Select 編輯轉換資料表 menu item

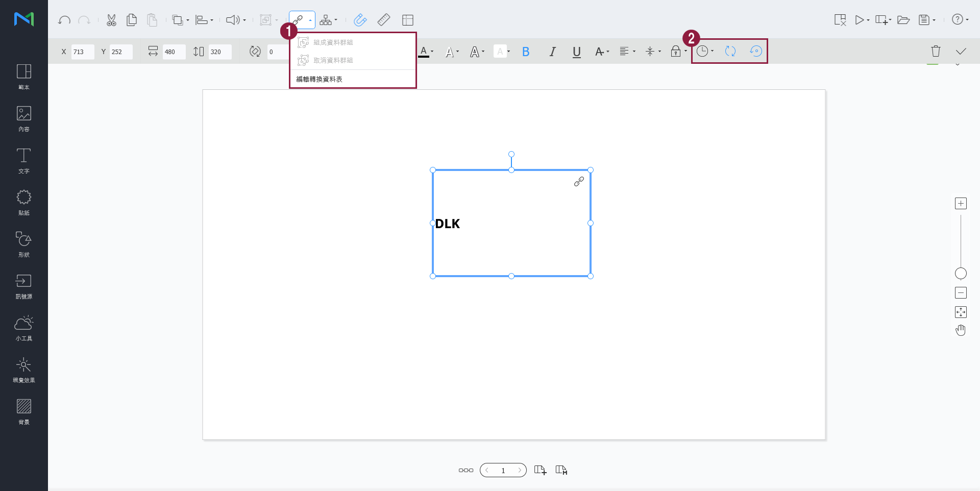click(x=320, y=79)
